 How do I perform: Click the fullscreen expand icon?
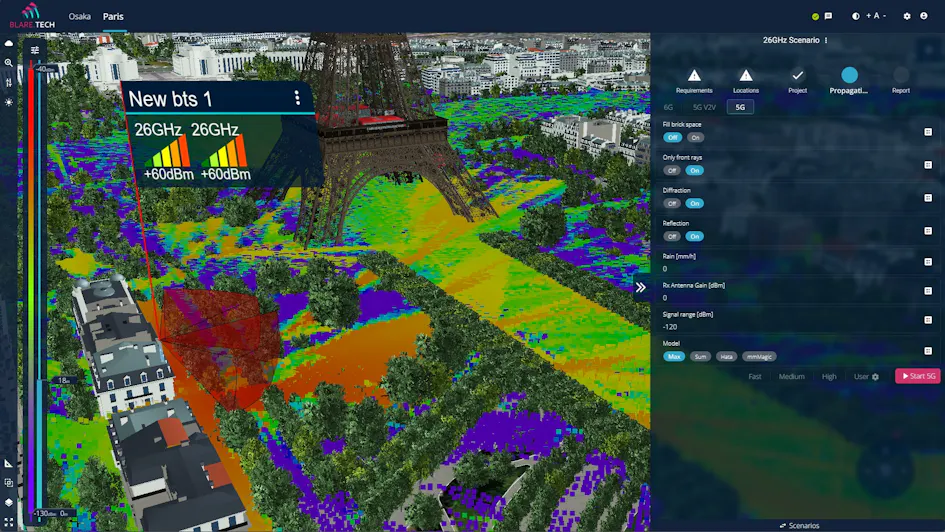tap(8, 522)
